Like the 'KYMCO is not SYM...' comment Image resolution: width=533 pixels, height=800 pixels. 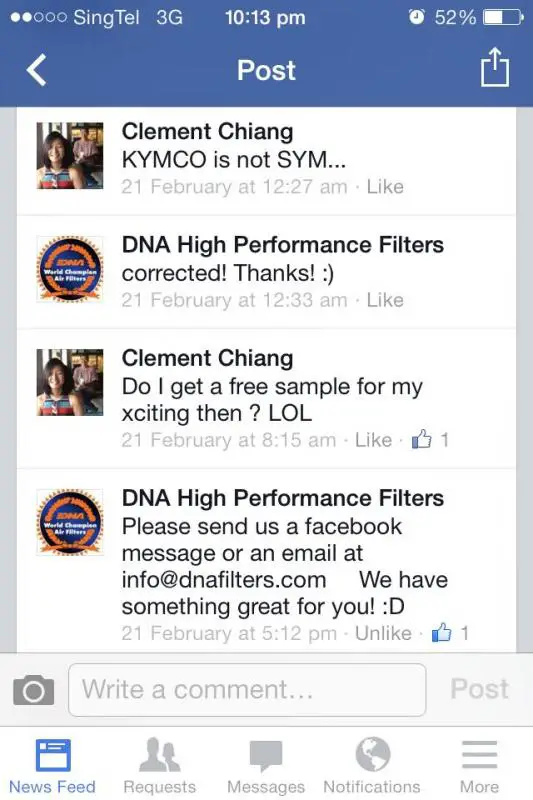385,187
